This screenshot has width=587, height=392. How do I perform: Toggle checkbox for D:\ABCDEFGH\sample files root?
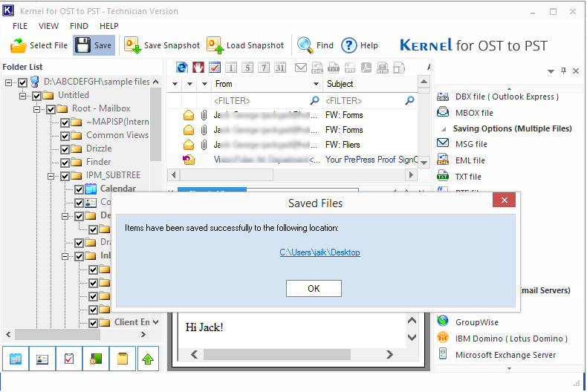click(22, 82)
